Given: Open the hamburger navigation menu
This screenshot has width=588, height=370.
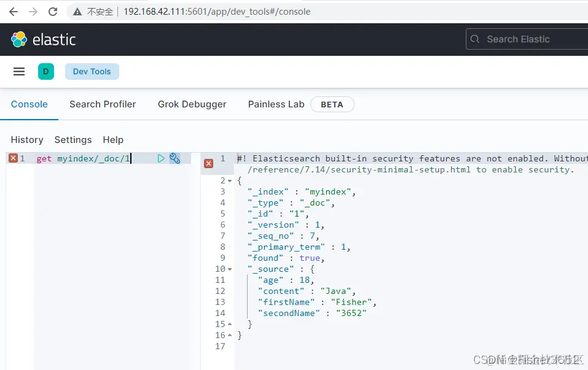Looking at the screenshot, I should coord(19,72).
